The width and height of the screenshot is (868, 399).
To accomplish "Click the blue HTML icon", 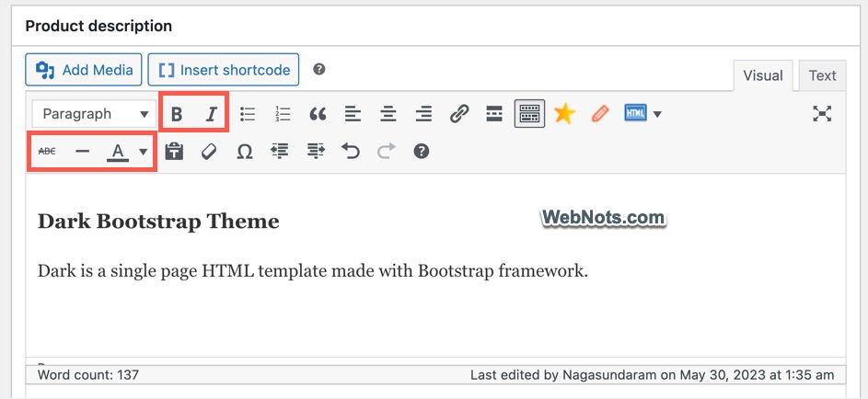I will click(x=635, y=113).
